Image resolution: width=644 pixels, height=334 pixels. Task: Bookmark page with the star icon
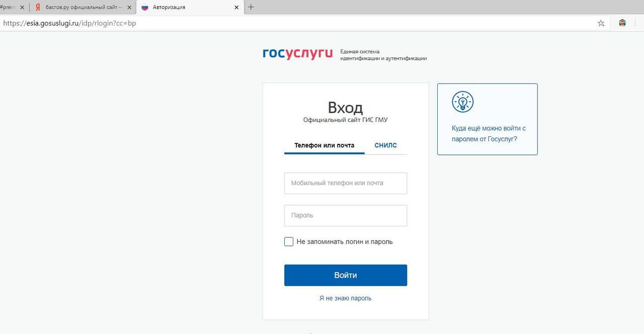click(601, 23)
